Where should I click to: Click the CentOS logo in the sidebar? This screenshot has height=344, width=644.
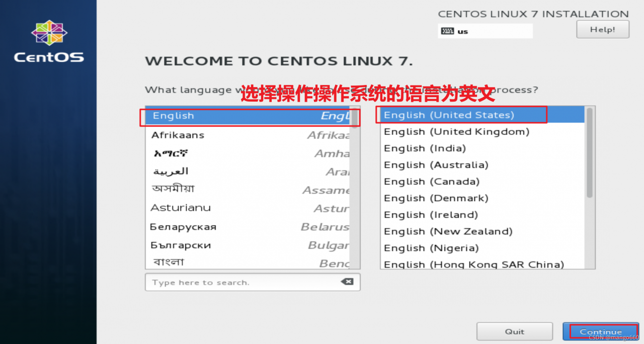pos(48,42)
